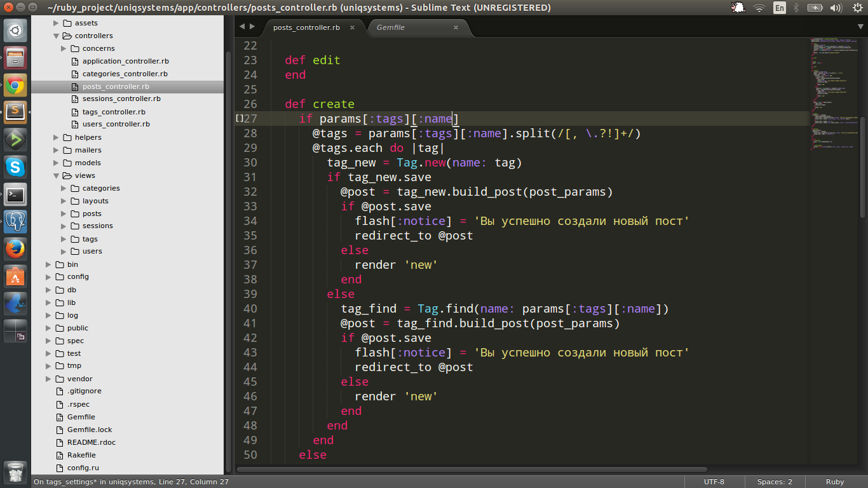
Task: Open Ubuntu Software Center launcher icon
Action: tap(15, 276)
